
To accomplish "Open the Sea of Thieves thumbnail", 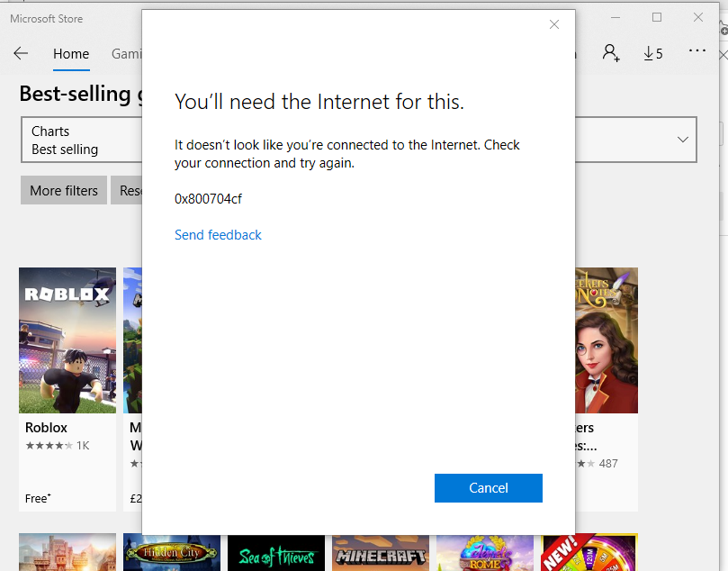I will [x=275, y=552].
